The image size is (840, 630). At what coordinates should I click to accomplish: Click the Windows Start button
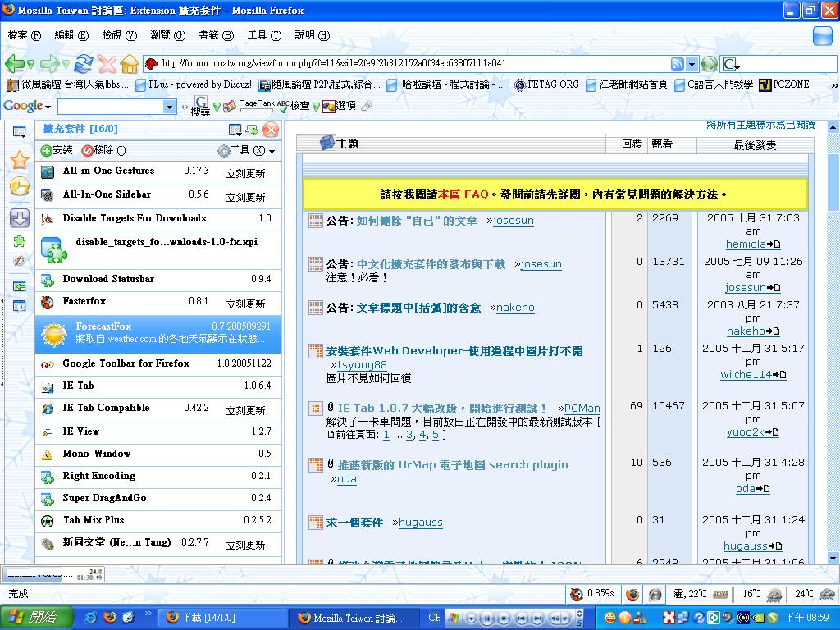33,617
